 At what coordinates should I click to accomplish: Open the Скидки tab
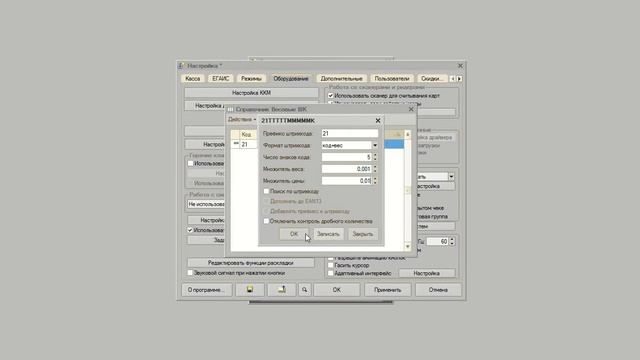[x=431, y=78]
